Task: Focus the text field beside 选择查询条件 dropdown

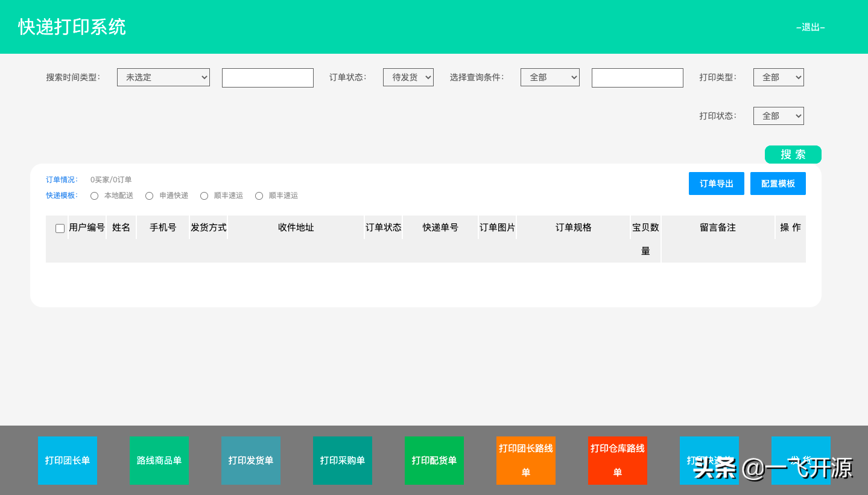Action: click(638, 78)
